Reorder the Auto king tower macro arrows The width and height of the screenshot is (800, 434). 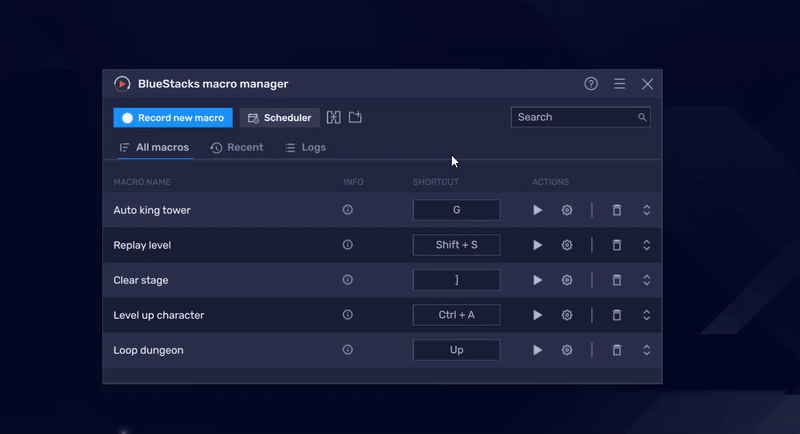[x=647, y=210]
